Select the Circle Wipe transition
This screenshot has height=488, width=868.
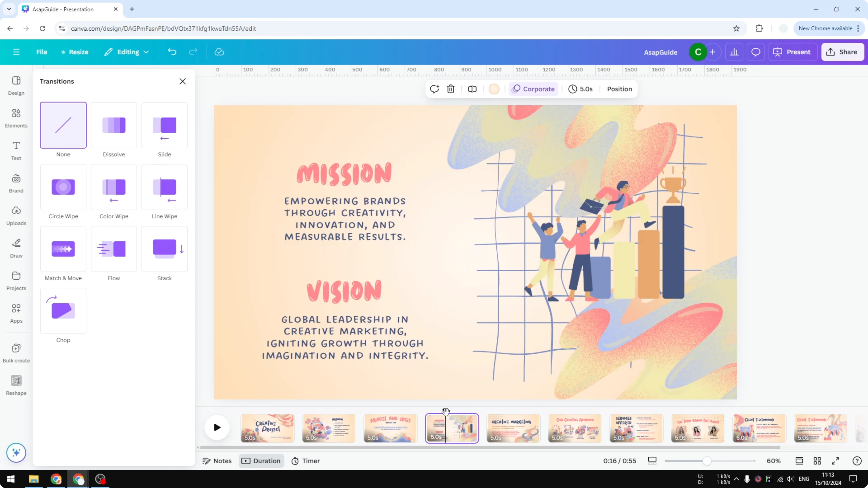coord(63,187)
